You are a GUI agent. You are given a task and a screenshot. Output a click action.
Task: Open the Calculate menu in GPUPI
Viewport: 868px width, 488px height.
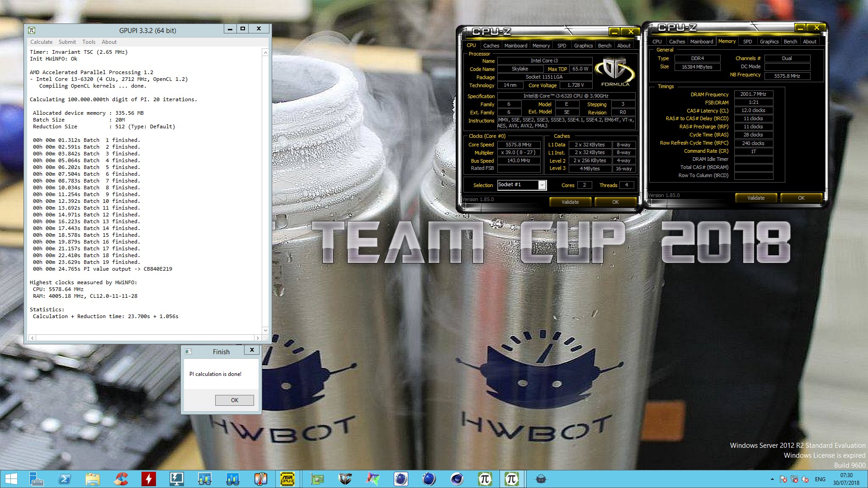41,42
